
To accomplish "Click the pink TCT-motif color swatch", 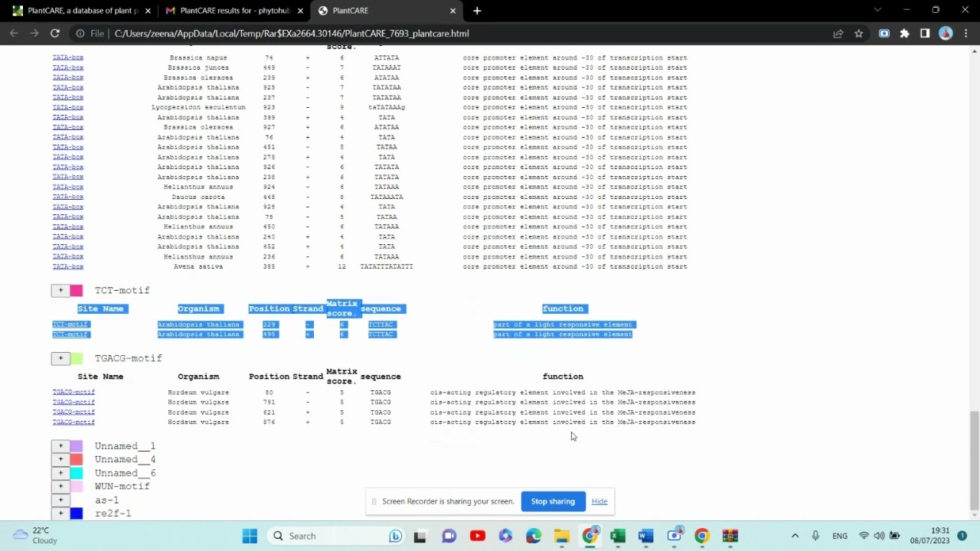I will (77, 290).
